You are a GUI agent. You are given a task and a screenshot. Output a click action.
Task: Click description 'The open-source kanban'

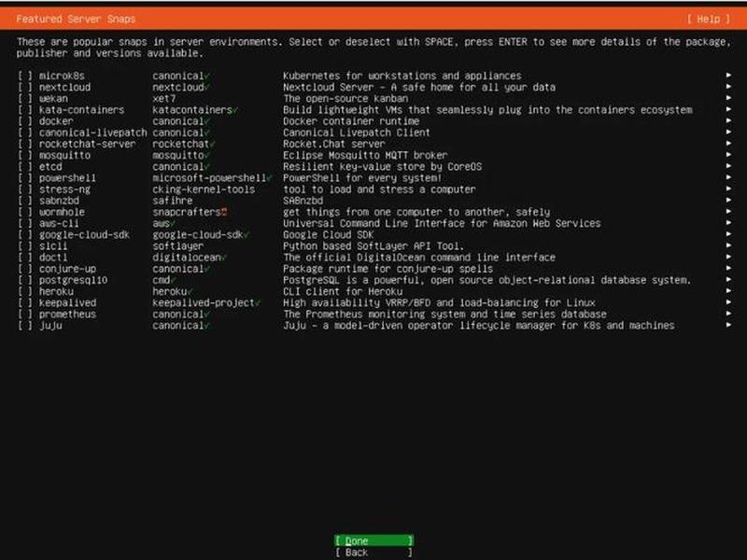coord(345,99)
